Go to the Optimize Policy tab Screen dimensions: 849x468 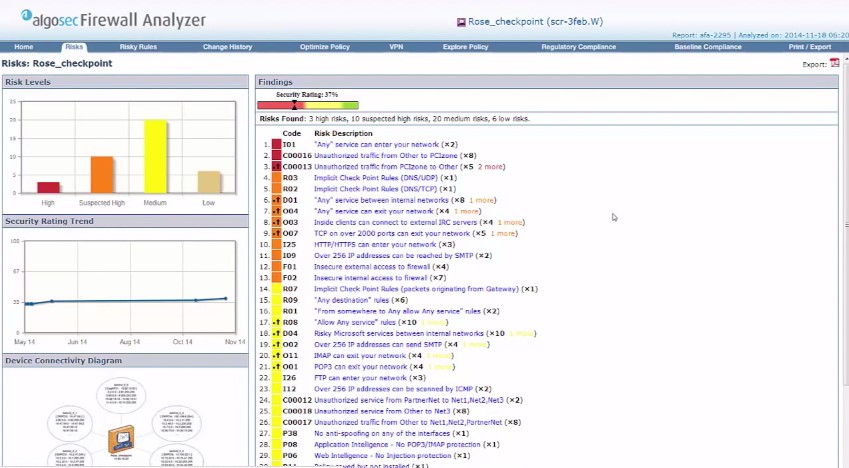325,47
